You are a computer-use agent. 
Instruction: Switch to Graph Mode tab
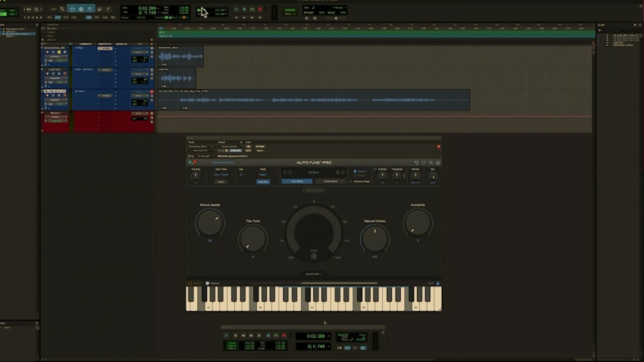pyautogui.click(x=331, y=181)
